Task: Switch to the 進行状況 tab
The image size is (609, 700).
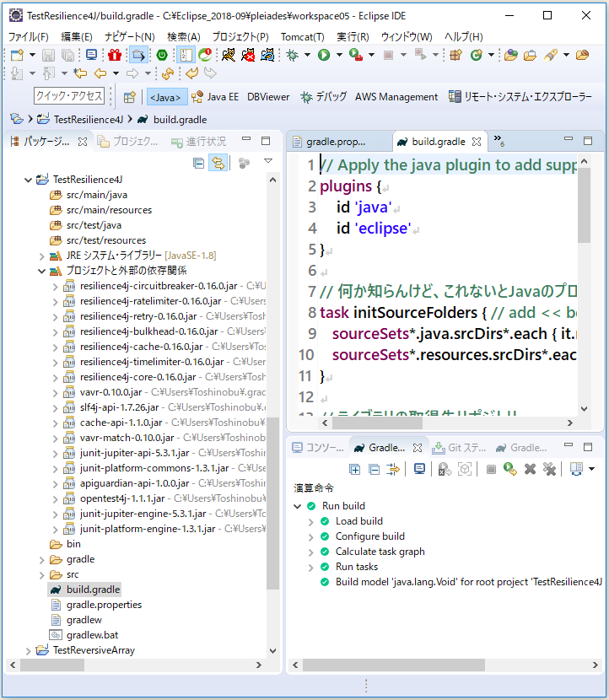Action: 199,142
